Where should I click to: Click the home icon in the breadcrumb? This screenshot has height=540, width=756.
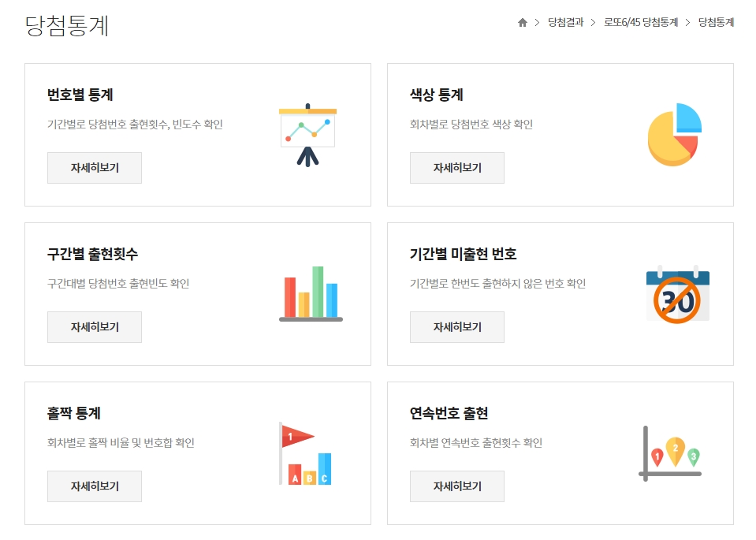523,22
